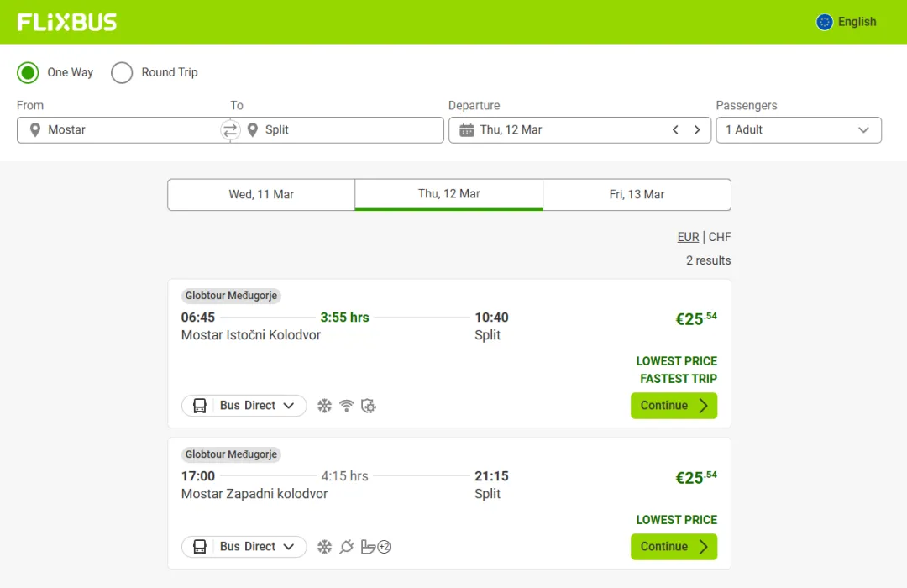907x588 pixels.
Task: Go to the next departure day arrow
Action: pyautogui.click(x=696, y=130)
